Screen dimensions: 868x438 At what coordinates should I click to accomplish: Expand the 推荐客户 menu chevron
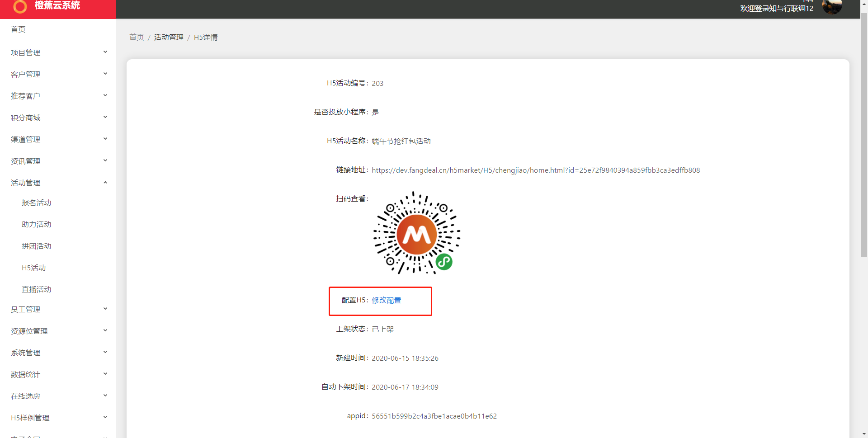click(x=105, y=95)
